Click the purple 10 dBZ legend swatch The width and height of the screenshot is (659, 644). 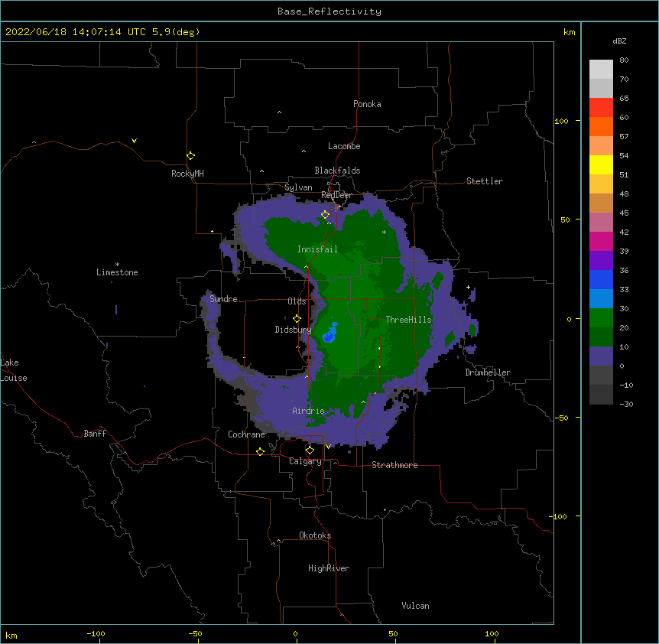601,356
